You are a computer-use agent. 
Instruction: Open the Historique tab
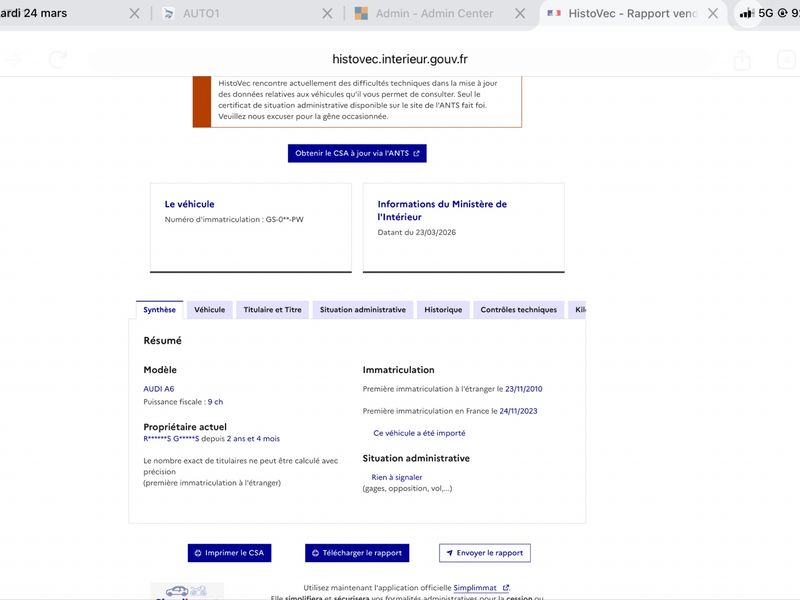click(x=443, y=310)
